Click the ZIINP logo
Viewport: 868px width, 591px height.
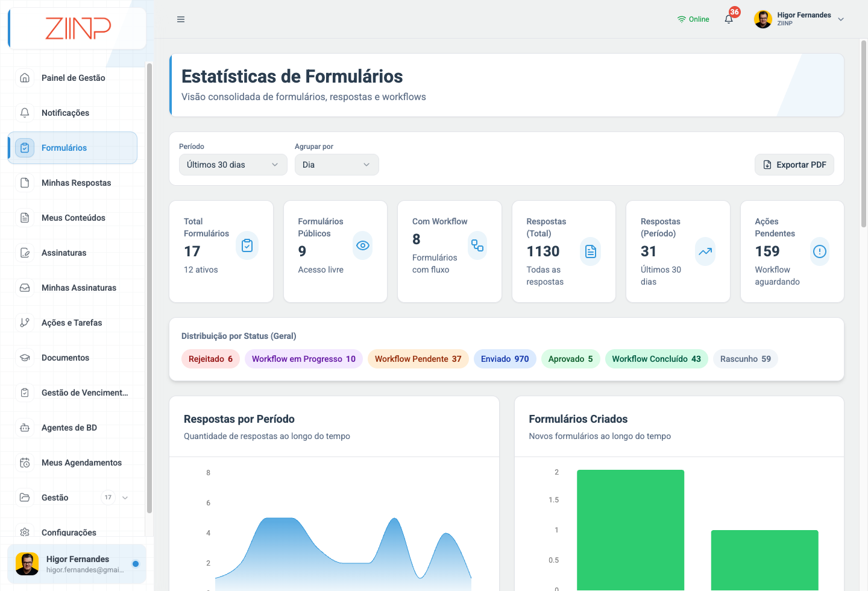[78, 28]
